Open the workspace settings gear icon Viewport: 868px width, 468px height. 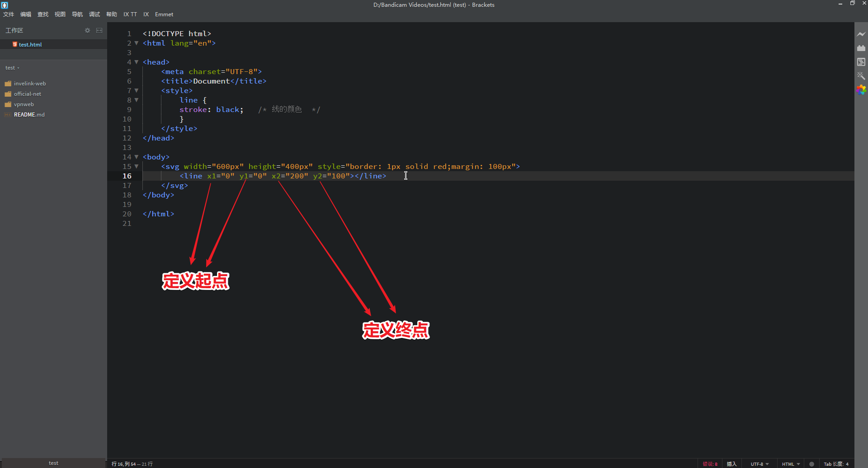pos(87,30)
